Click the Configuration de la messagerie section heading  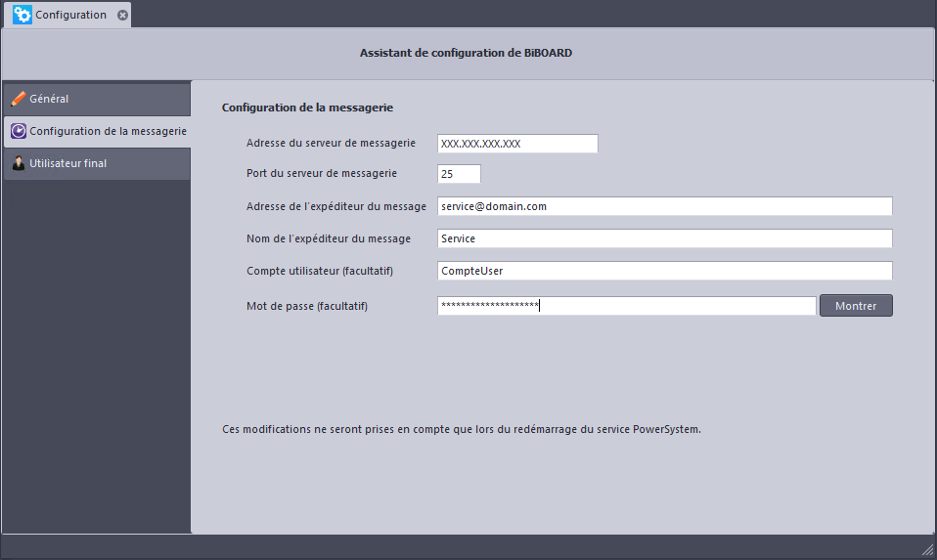pyautogui.click(x=307, y=108)
